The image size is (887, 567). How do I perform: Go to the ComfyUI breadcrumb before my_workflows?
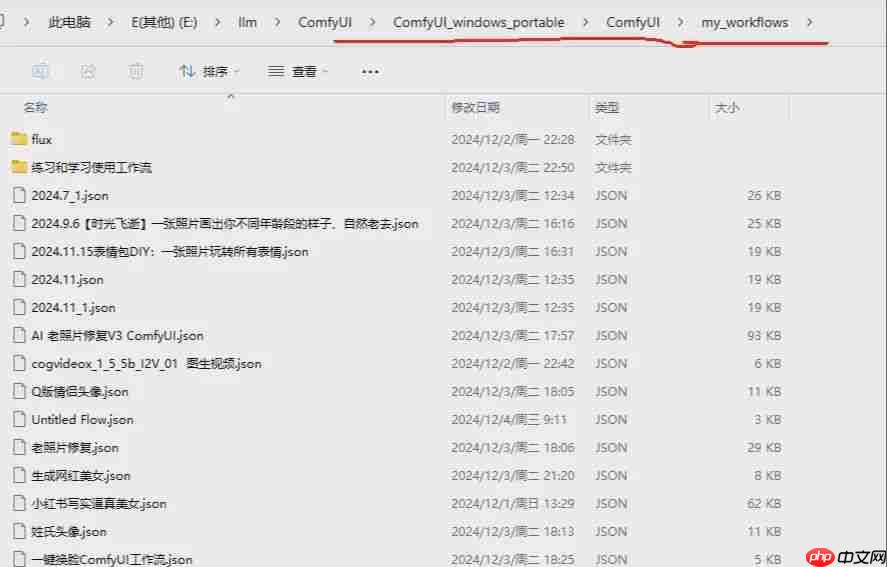pyautogui.click(x=632, y=23)
